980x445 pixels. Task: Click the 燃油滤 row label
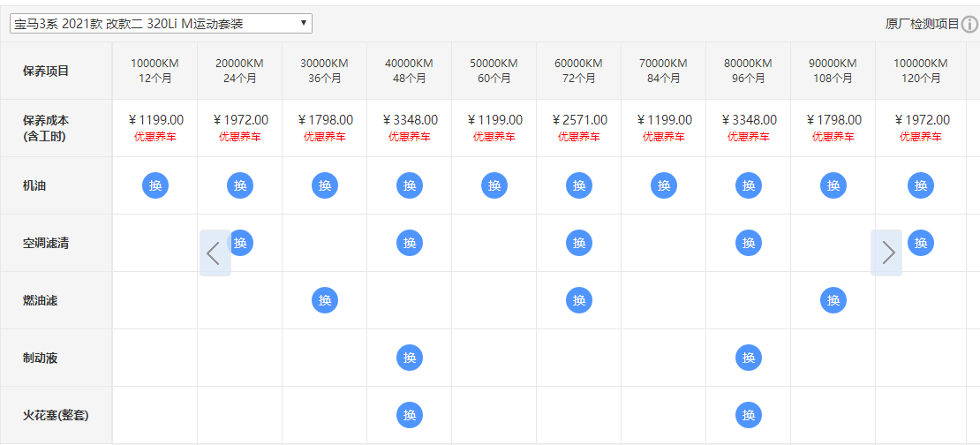click(x=40, y=300)
